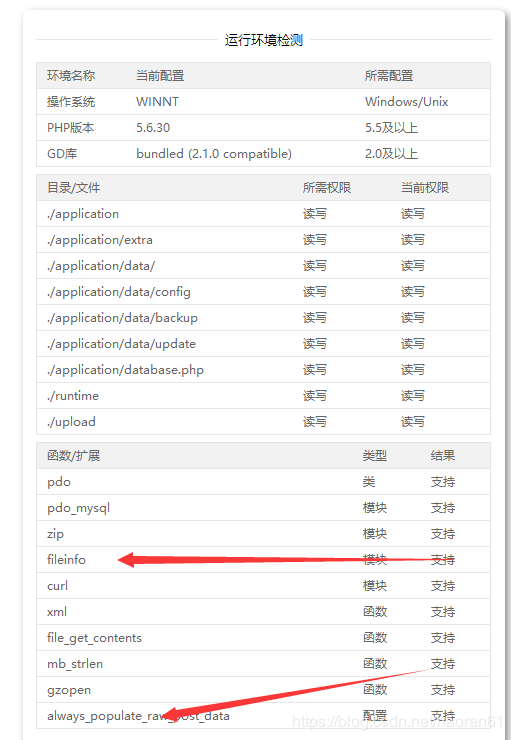Click the '所需权限' column header

click(x=327, y=188)
